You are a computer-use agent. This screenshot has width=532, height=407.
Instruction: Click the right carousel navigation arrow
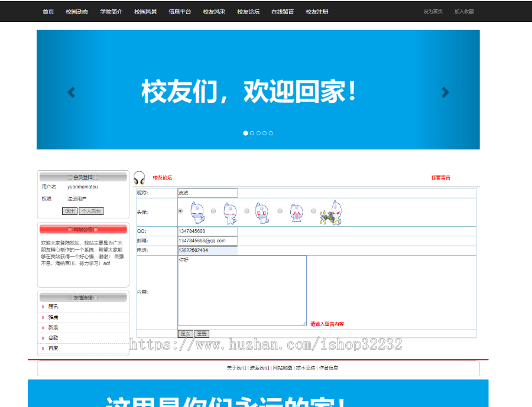(445, 92)
